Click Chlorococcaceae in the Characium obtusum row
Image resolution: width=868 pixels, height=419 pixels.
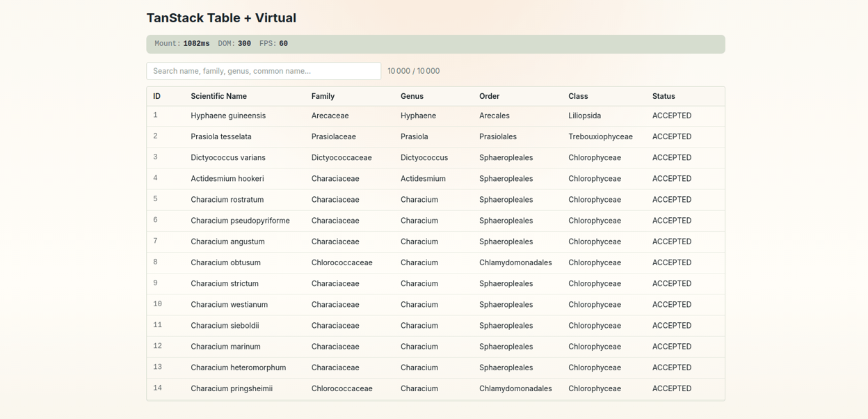coord(342,262)
